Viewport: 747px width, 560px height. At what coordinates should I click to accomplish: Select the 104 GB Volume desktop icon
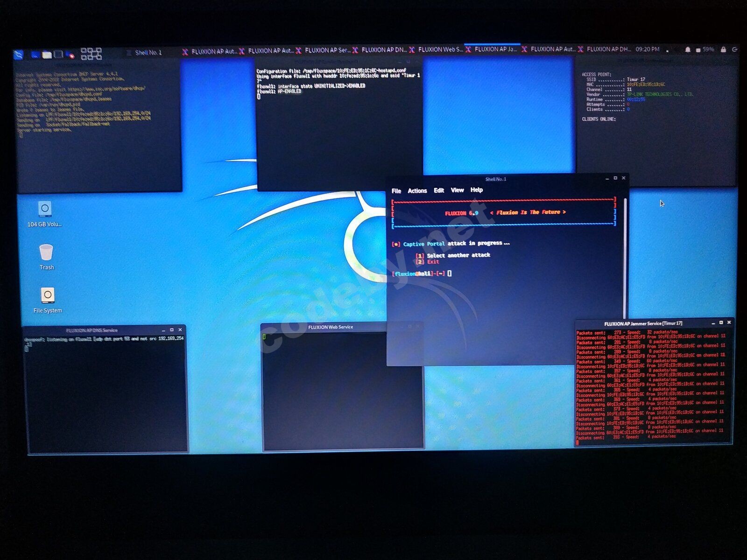[x=45, y=214]
